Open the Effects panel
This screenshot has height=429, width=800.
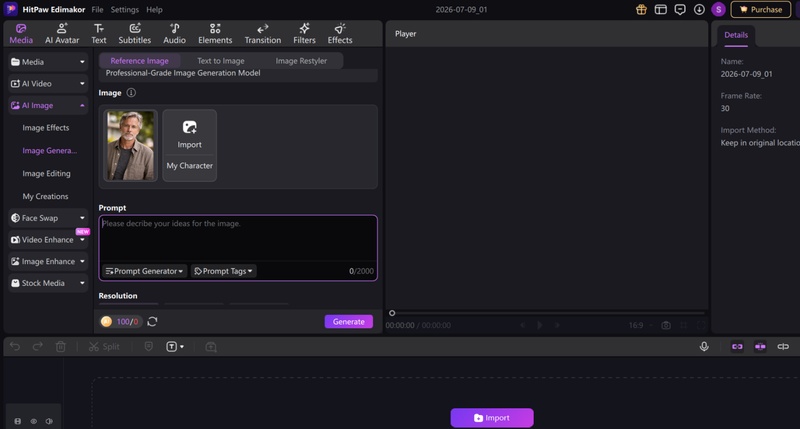pos(340,34)
